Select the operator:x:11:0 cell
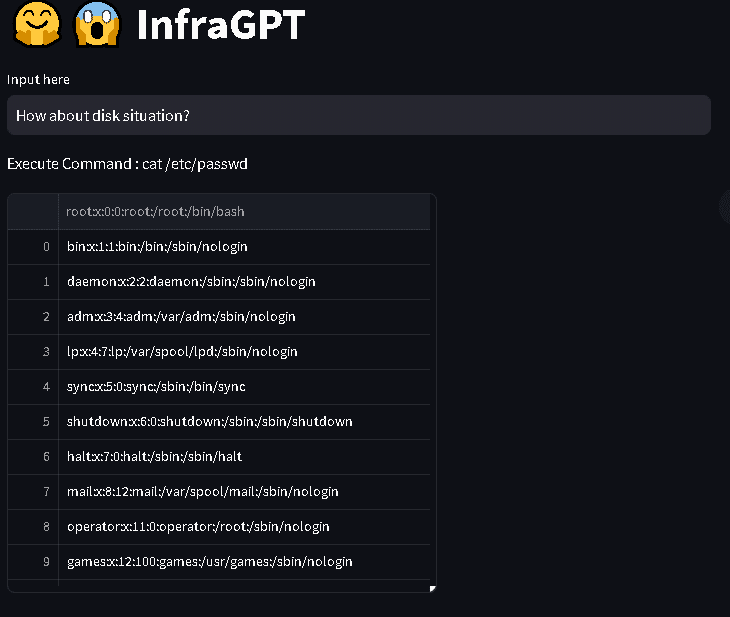This screenshot has height=617, width=730. [244, 527]
